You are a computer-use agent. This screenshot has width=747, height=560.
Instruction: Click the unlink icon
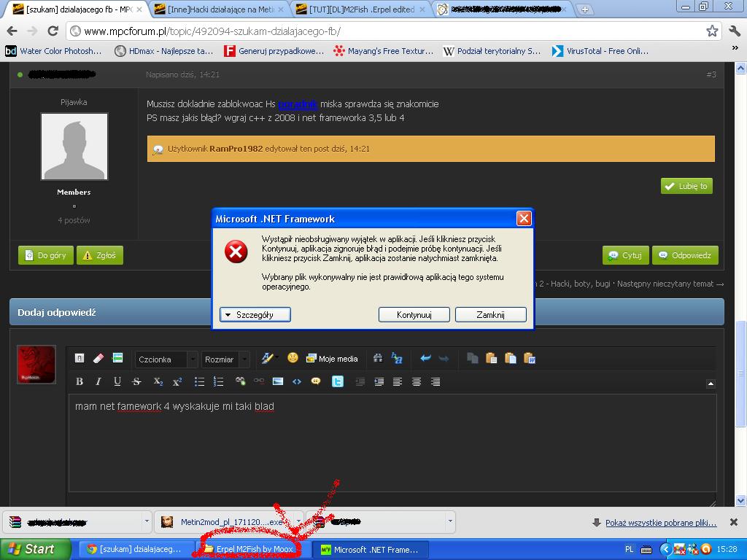(x=259, y=381)
